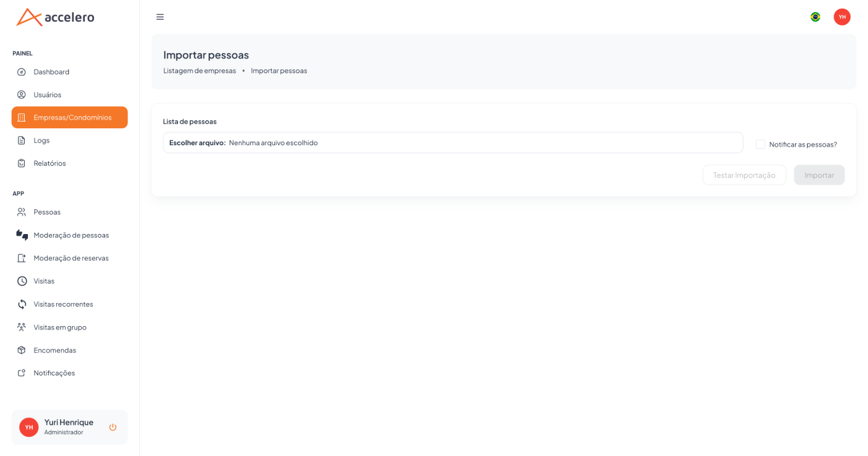Viewport: 868px width, 456px height.
Task: Click the Importar button
Action: pyautogui.click(x=819, y=175)
